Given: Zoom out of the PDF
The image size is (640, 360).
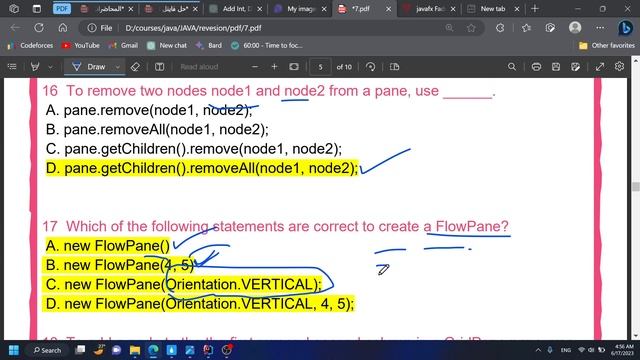Looking at the screenshot, I should click(x=255, y=67).
